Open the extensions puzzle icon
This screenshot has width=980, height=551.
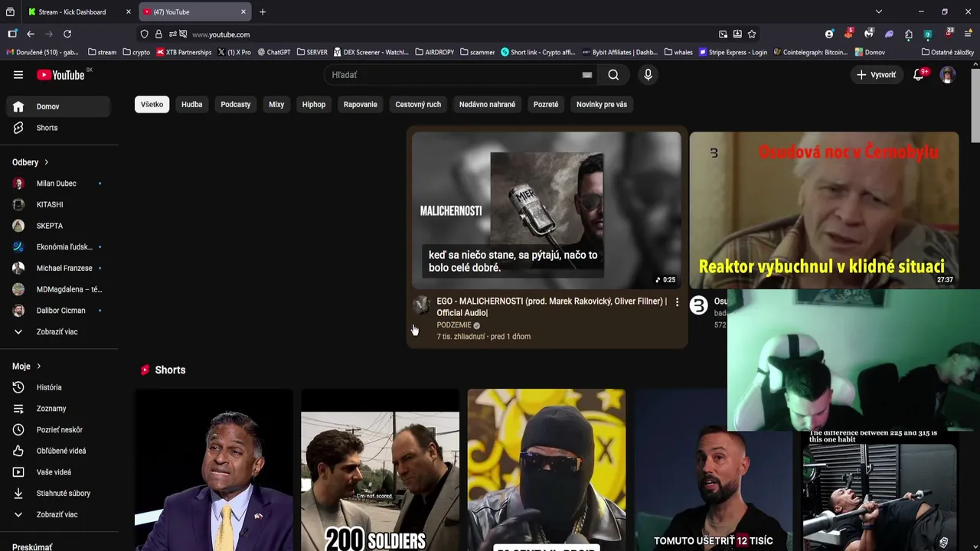point(909,34)
